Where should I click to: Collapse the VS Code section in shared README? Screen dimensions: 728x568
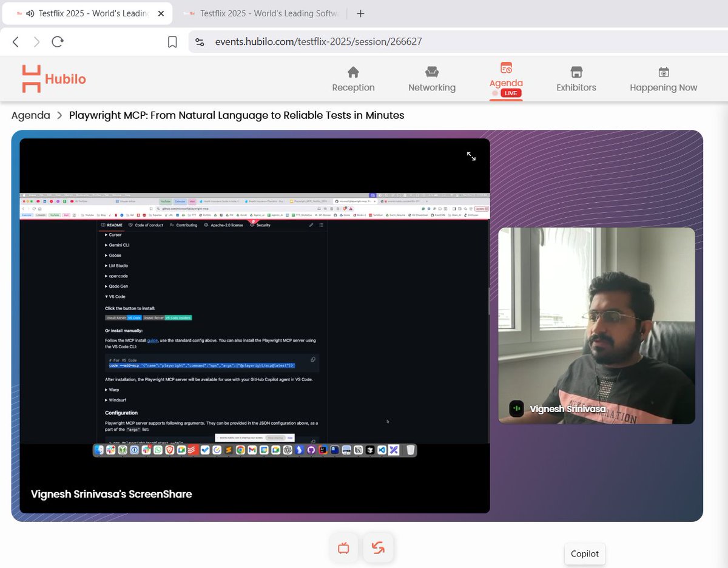115,297
